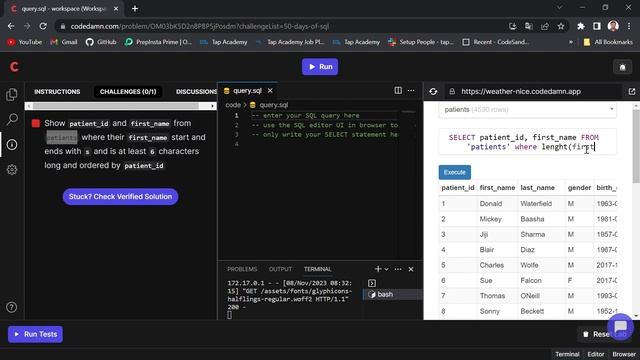Open Chrome side panel icon
The width and height of the screenshot is (640, 360).
[597, 26]
